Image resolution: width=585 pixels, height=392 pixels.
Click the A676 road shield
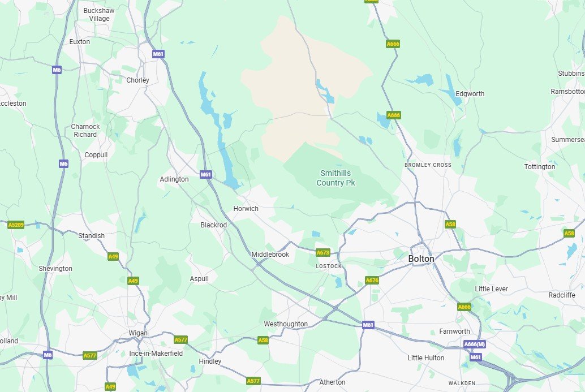pos(372,280)
